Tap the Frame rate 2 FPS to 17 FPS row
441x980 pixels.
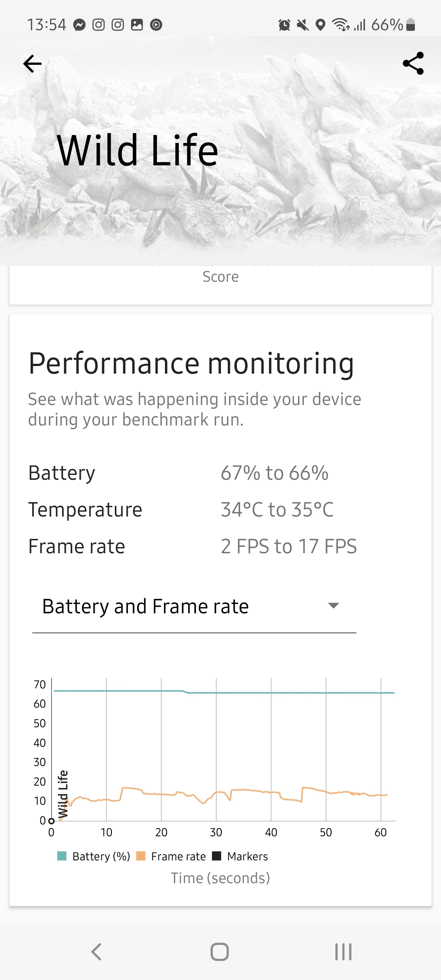point(220,547)
